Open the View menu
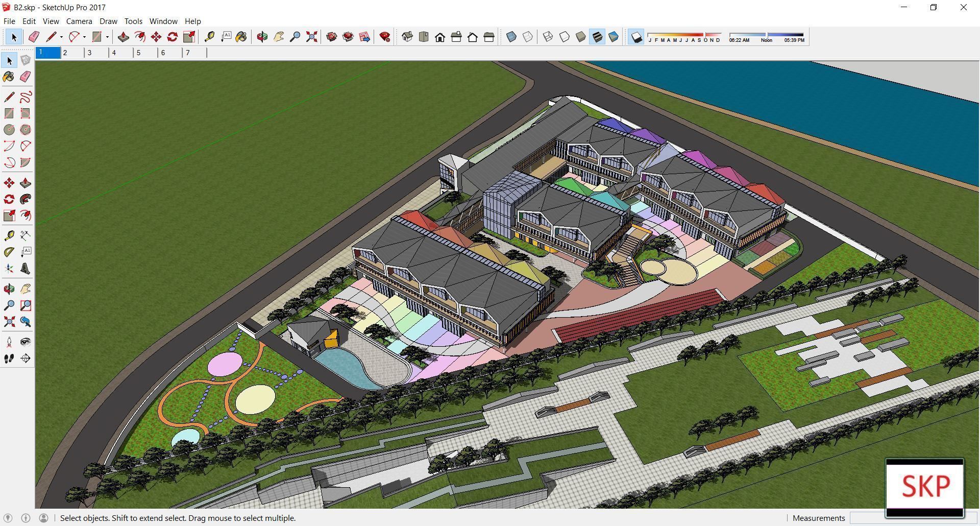Viewport: 980px width, 526px height. tap(51, 21)
